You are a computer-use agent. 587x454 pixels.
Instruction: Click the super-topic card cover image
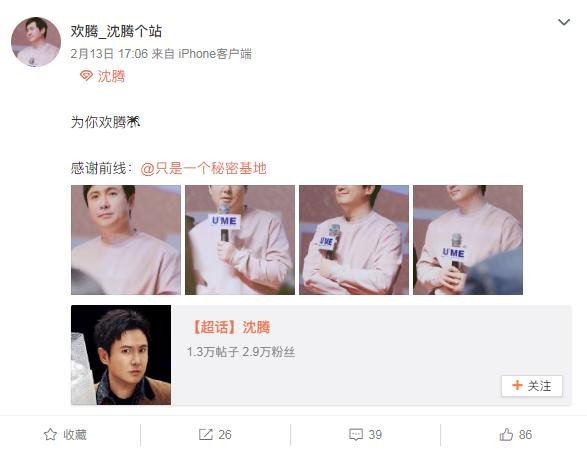pos(121,355)
